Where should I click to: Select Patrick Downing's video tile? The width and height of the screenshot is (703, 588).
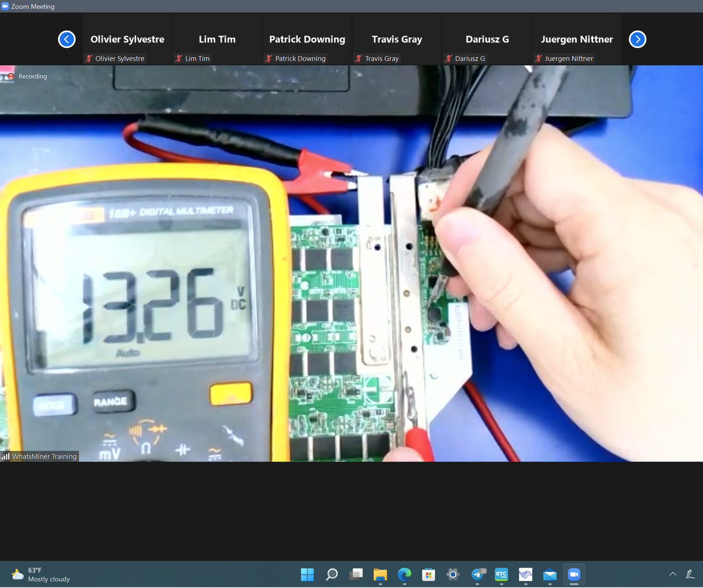307,39
